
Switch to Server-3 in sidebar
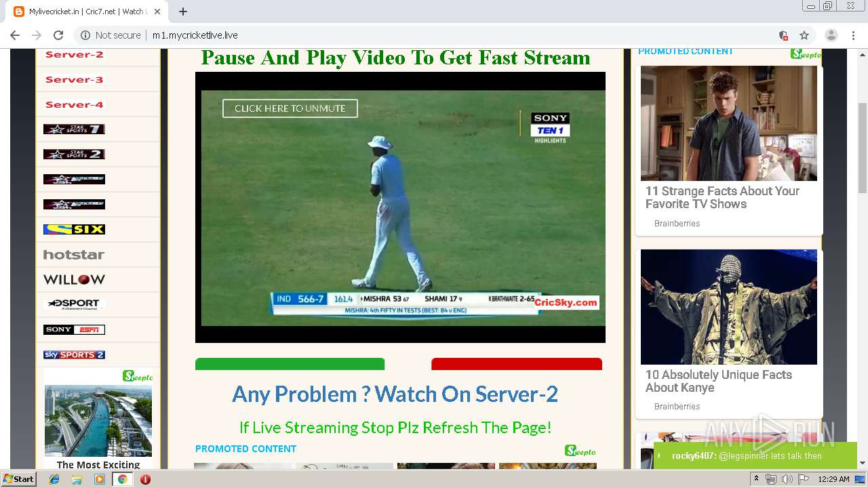[x=74, y=79]
